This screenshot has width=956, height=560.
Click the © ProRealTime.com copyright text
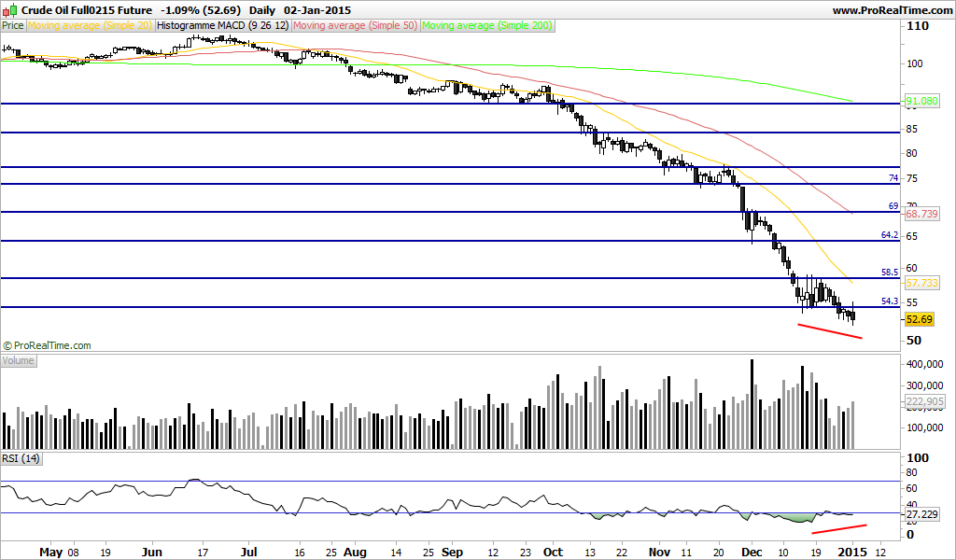(x=47, y=345)
